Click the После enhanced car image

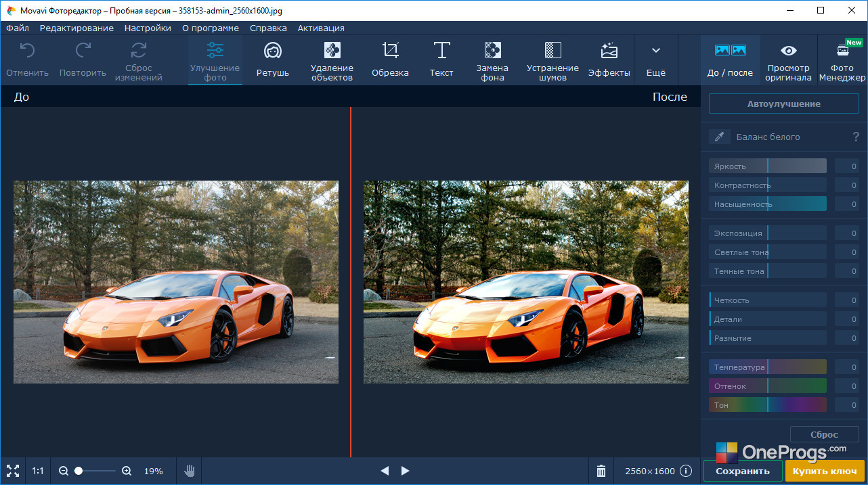pyautogui.click(x=526, y=281)
